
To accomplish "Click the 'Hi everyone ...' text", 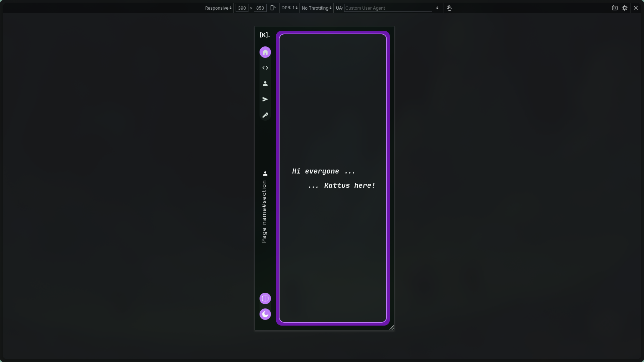I will 323,171.
